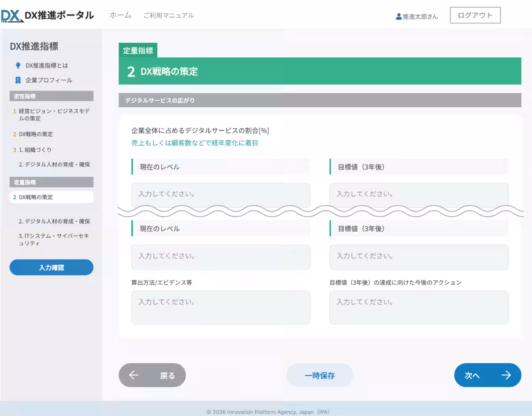Click the right arrow in the 次へ button
Image resolution: width=532 pixels, height=416 pixels.
click(506, 375)
